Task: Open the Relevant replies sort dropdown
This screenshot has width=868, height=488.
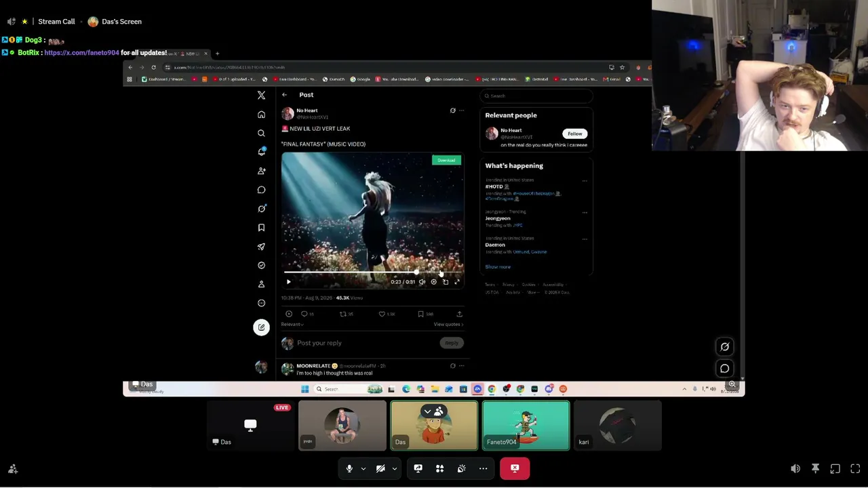Action: 292,325
